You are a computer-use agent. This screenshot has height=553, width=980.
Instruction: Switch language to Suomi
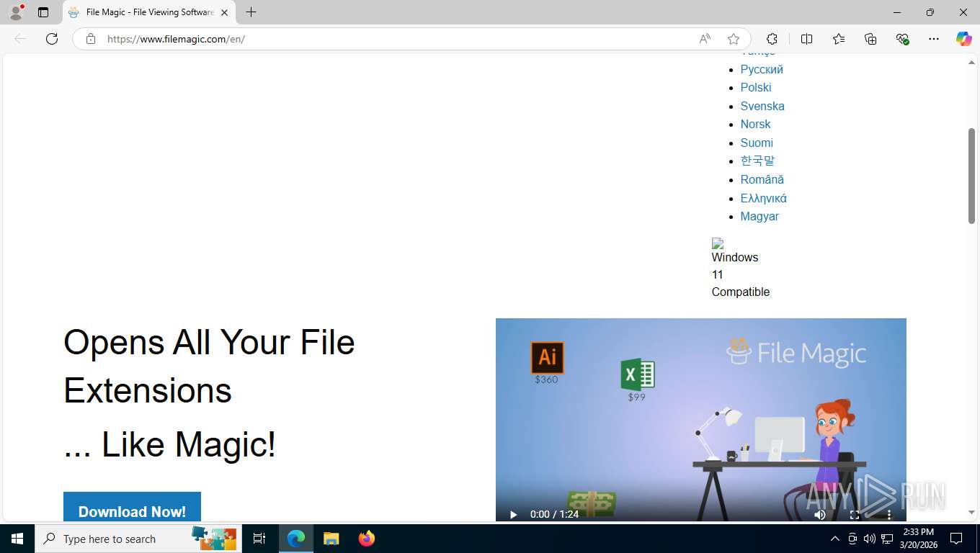coord(757,143)
